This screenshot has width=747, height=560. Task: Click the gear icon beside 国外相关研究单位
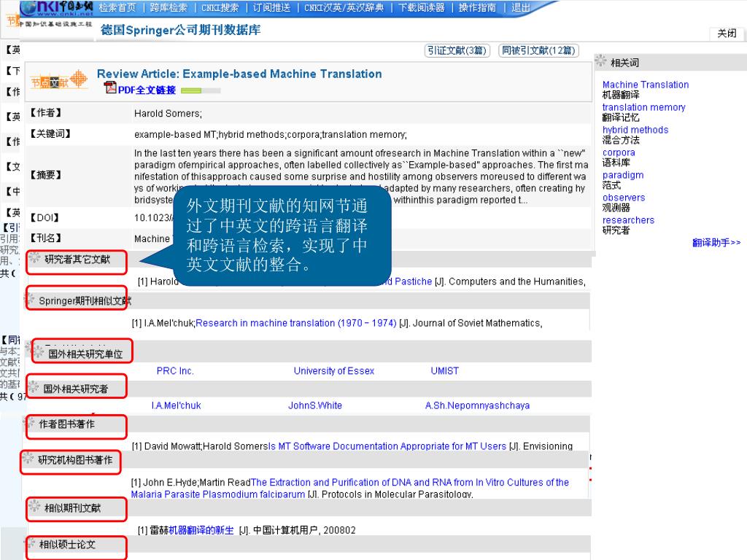39,352
